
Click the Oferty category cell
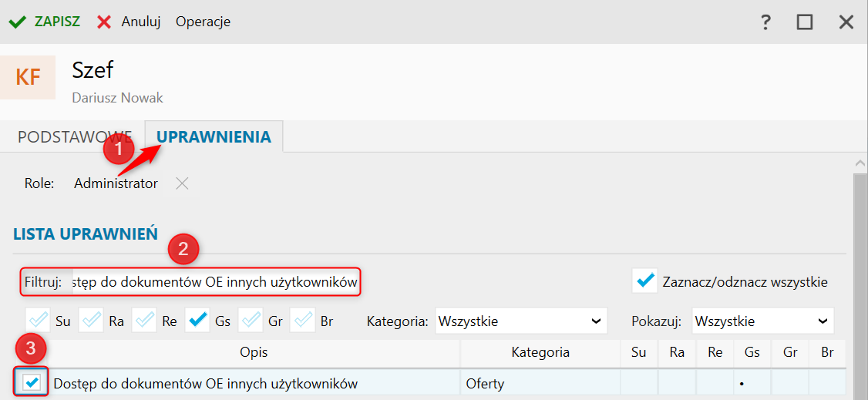540,383
